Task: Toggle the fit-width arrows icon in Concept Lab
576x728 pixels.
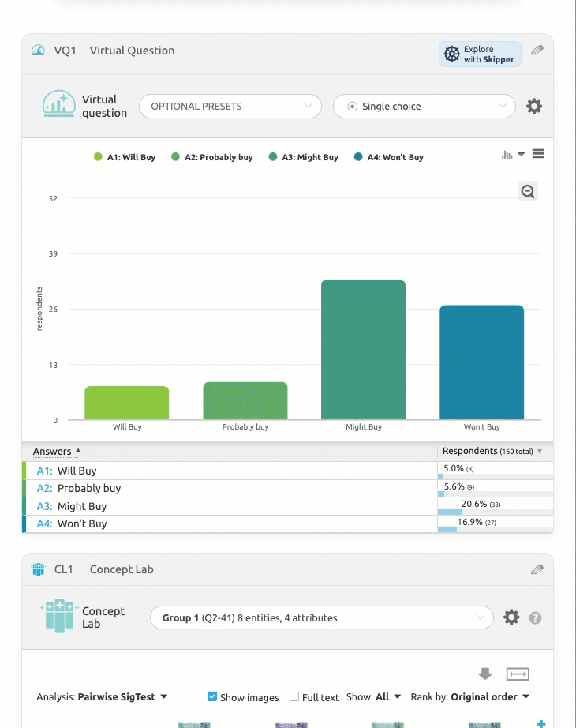Action: (x=518, y=674)
